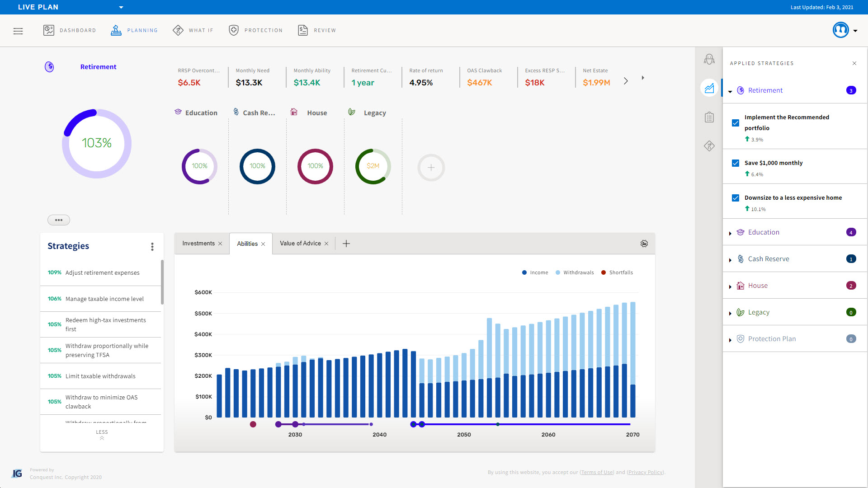This screenshot has width=868, height=488.
Task: Collapse the Retirement strategies group
Action: pos(730,92)
